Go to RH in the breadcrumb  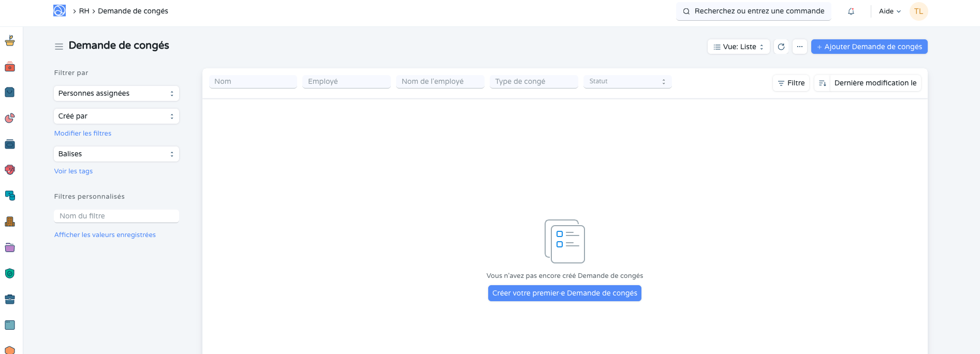click(84, 11)
